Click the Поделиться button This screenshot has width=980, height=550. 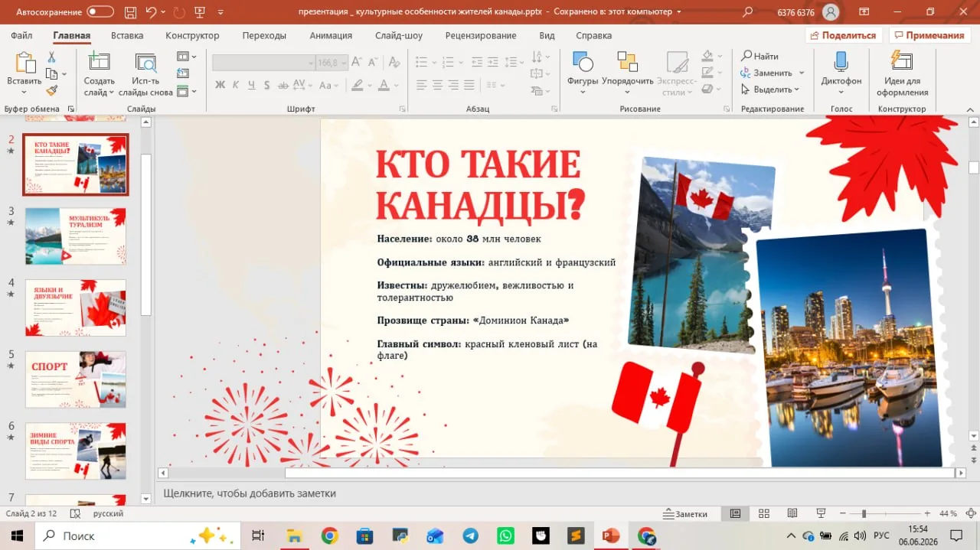[x=844, y=35]
